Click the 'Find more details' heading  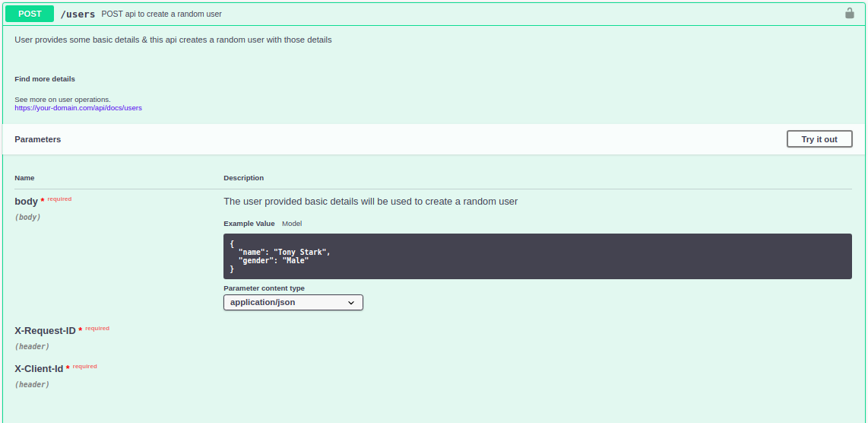click(45, 79)
